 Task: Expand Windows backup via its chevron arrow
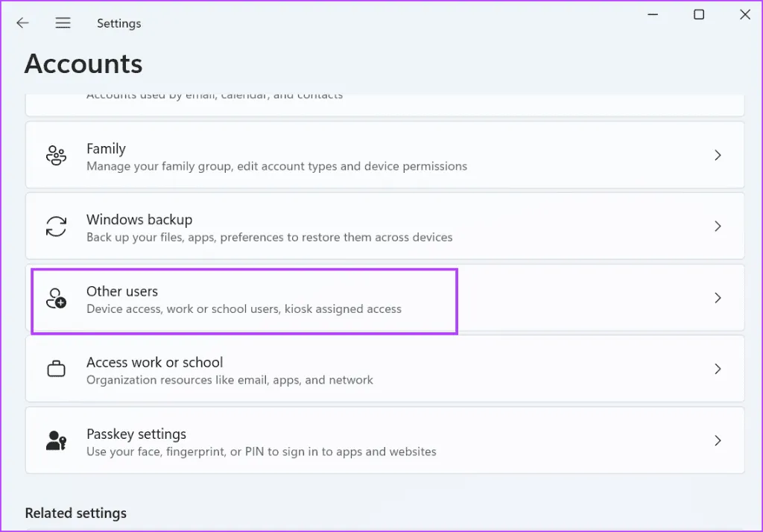(x=718, y=227)
